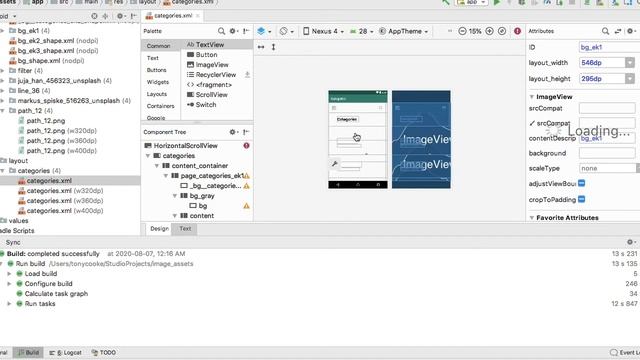The image size is (640, 360).
Task: Click the expand horizontally arrow icon
Action: pos(261,47)
